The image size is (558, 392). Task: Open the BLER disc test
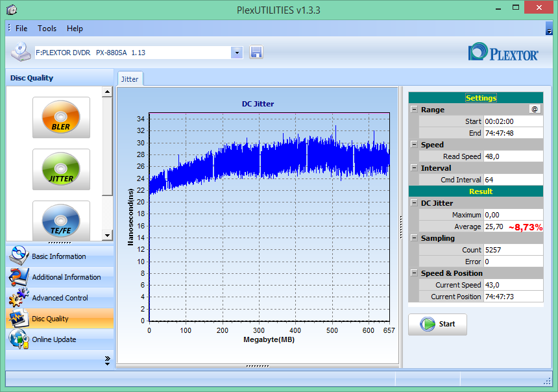[61, 117]
